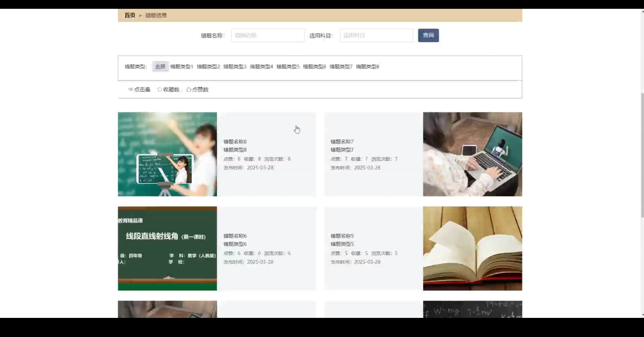This screenshot has height=337, width=644.
Task: Sort by 点赞数 thumbs-up icon
Action: 189,90
